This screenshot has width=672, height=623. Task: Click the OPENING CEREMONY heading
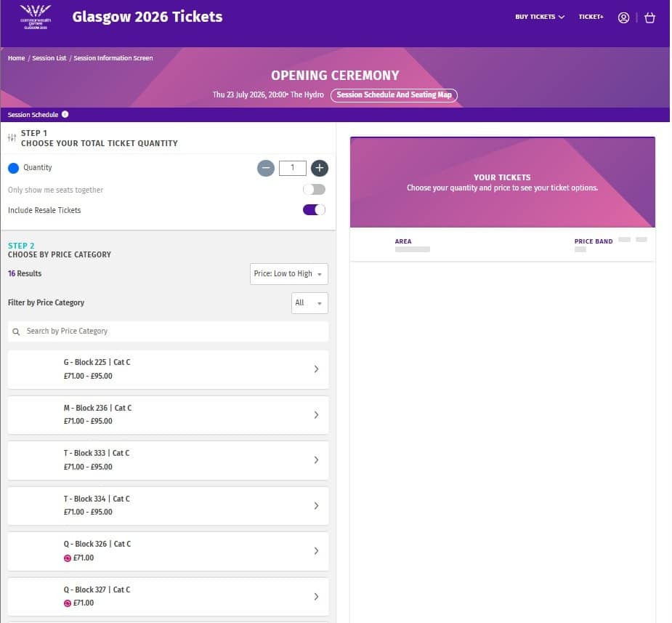click(335, 76)
